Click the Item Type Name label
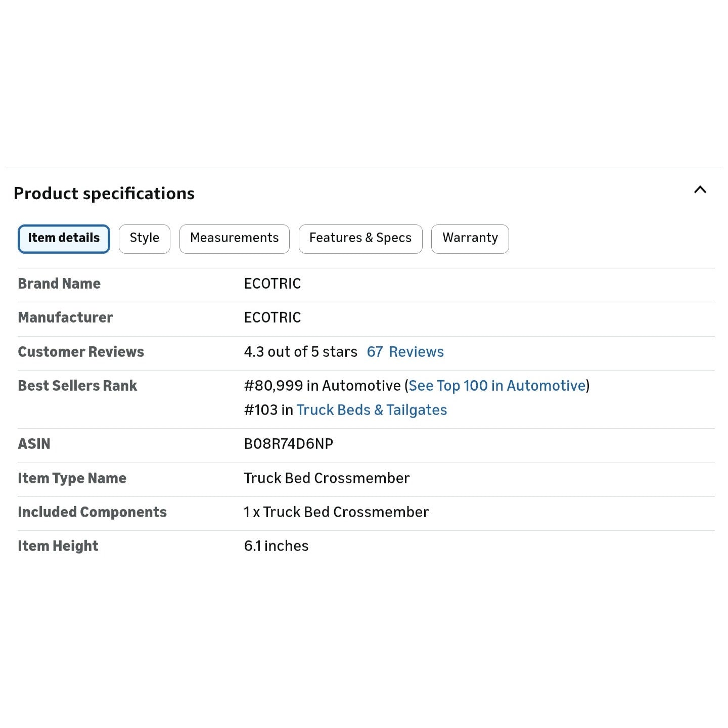 coord(72,478)
